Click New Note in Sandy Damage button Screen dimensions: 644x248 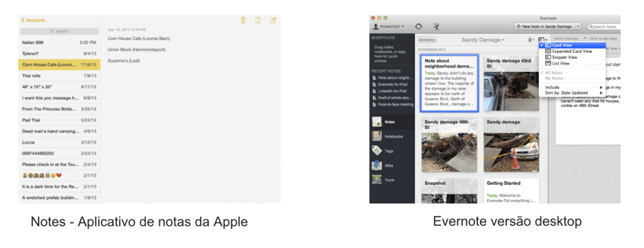(x=544, y=26)
